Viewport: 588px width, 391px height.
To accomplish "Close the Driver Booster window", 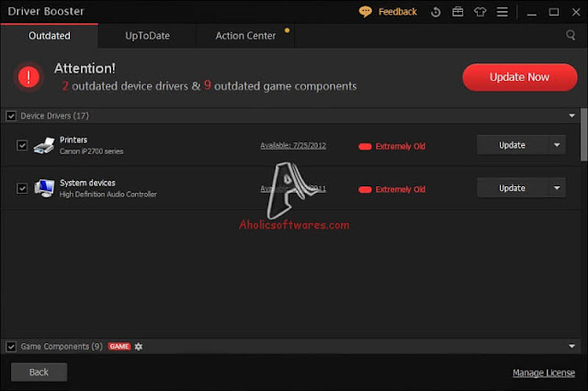I will pyautogui.click(x=576, y=12).
